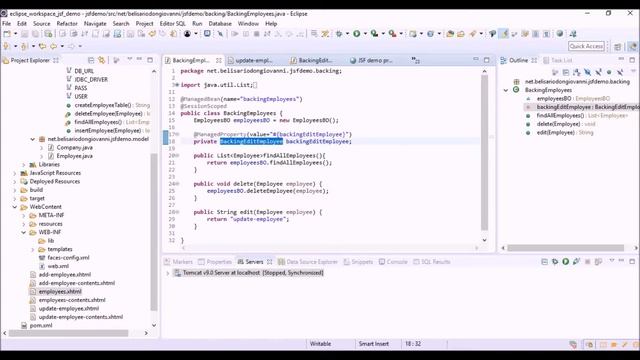Open the Console tab
The image size is (640, 360).
[x=393, y=262]
